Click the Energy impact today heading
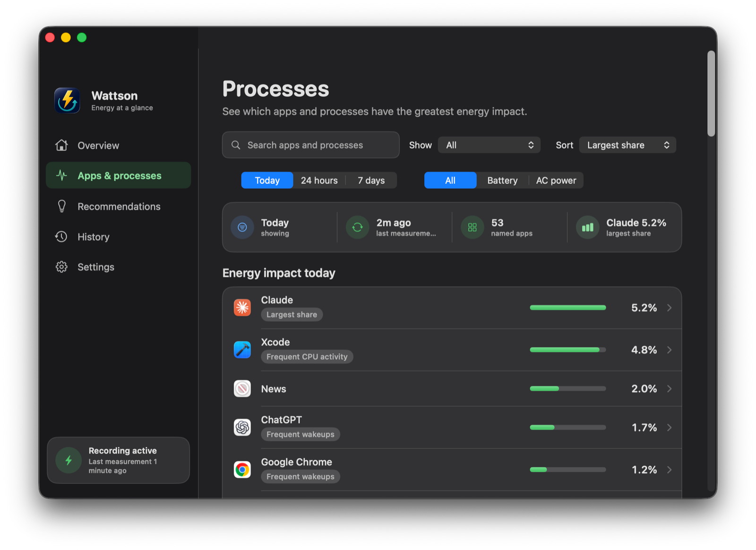 pos(279,273)
